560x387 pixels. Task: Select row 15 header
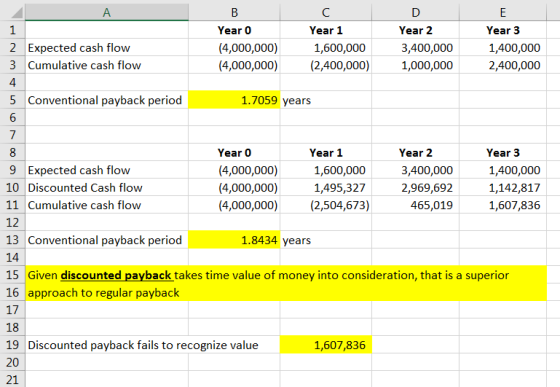coord(12,275)
